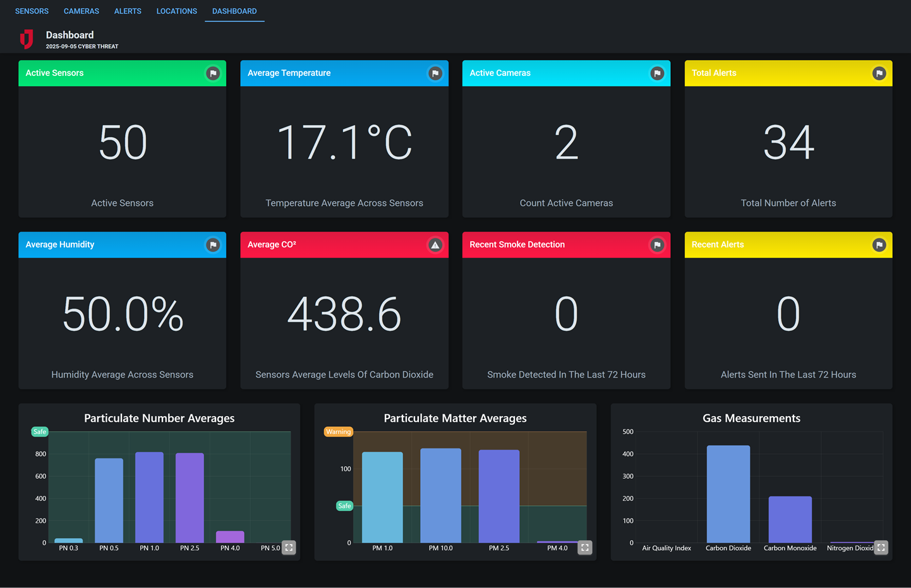The width and height of the screenshot is (911, 588).
Task: Click the flag icon on Recent Alerts card
Action: (x=879, y=245)
